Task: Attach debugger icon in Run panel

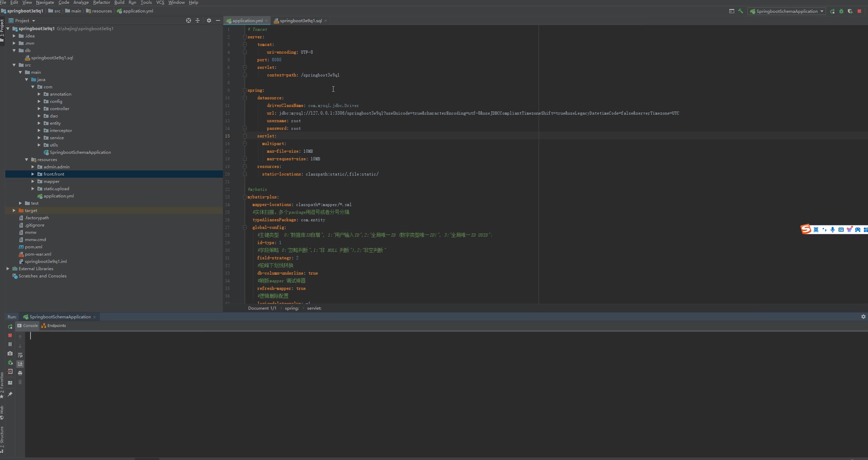Action: tap(10, 363)
